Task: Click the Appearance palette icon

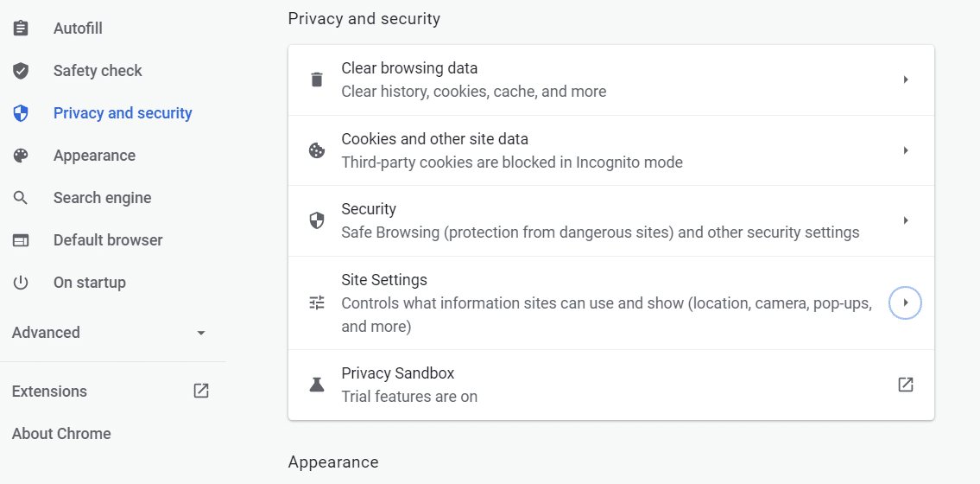Action: tap(21, 156)
